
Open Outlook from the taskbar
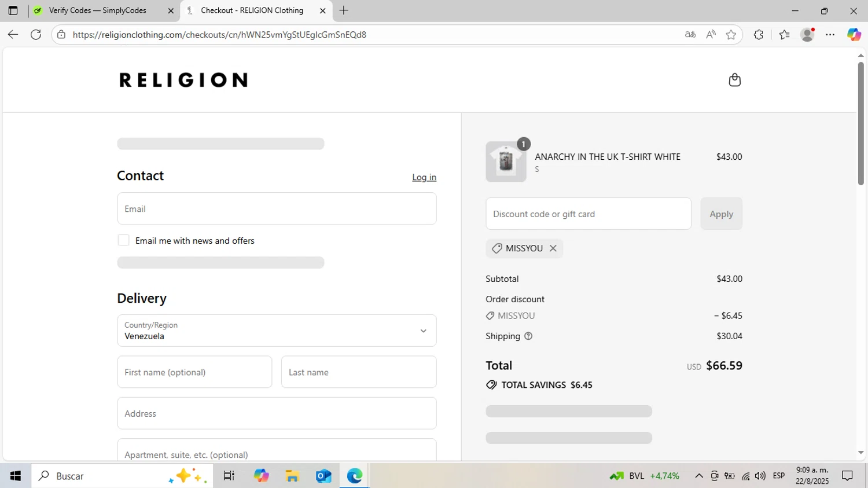point(323,476)
